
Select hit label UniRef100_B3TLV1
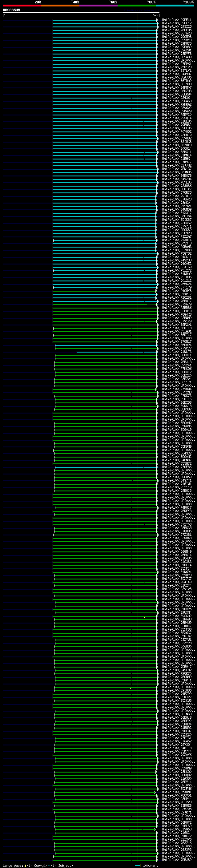(x=176, y=71)
